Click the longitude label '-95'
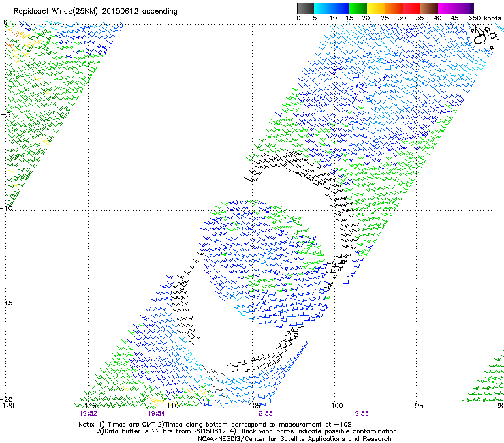 tap(417, 406)
